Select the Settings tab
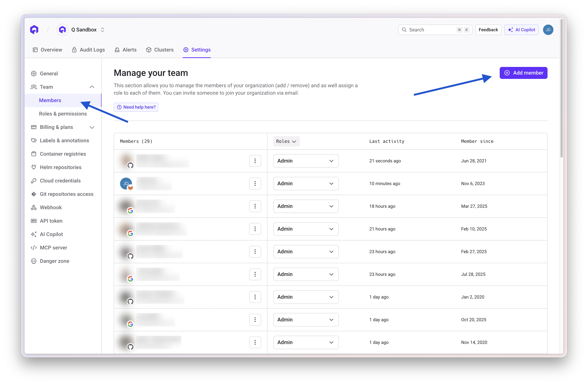The width and height of the screenshot is (588, 385). pos(197,50)
